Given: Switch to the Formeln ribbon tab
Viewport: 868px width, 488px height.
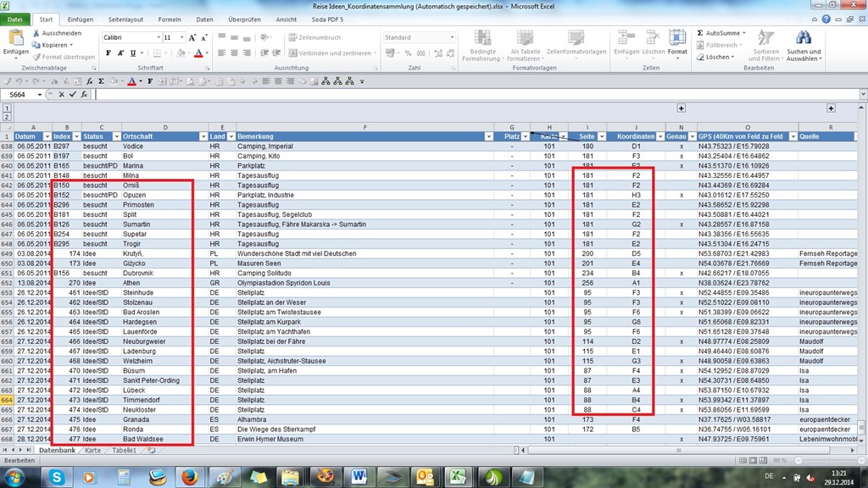Looking at the screenshot, I should tap(170, 19).
